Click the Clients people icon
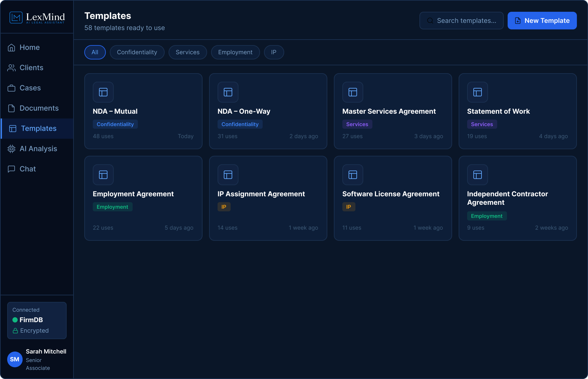 (x=11, y=68)
